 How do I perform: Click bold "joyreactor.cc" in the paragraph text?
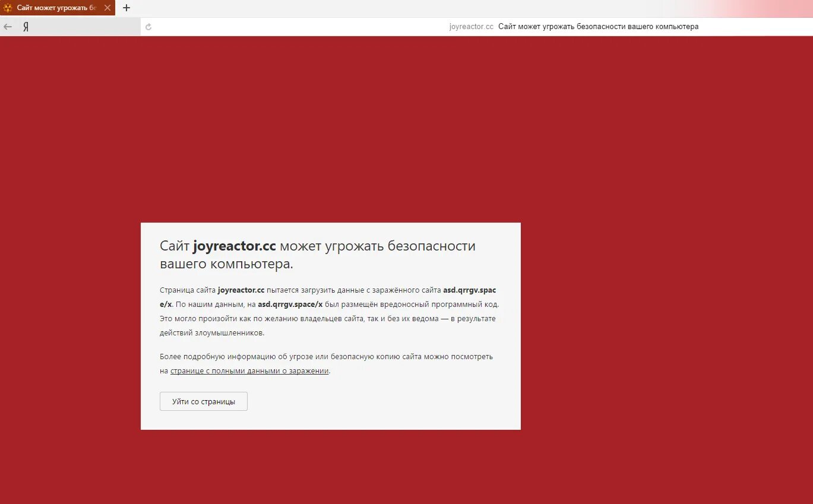click(241, 290)
